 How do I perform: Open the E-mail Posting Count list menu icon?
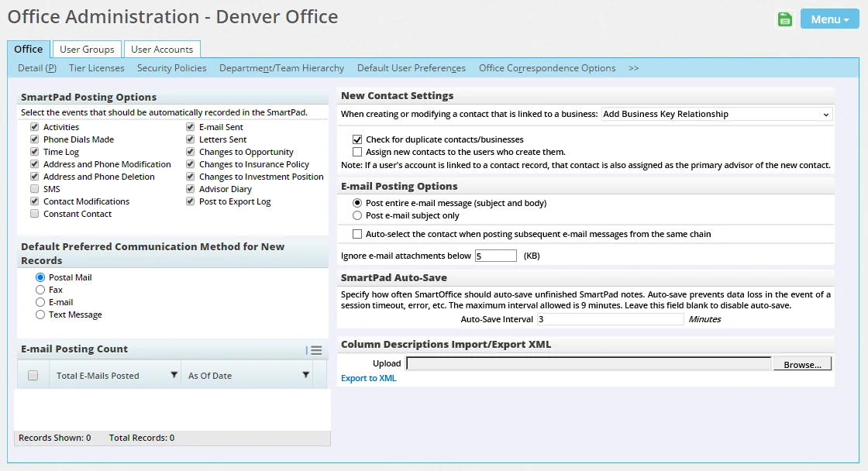[314, 350]
